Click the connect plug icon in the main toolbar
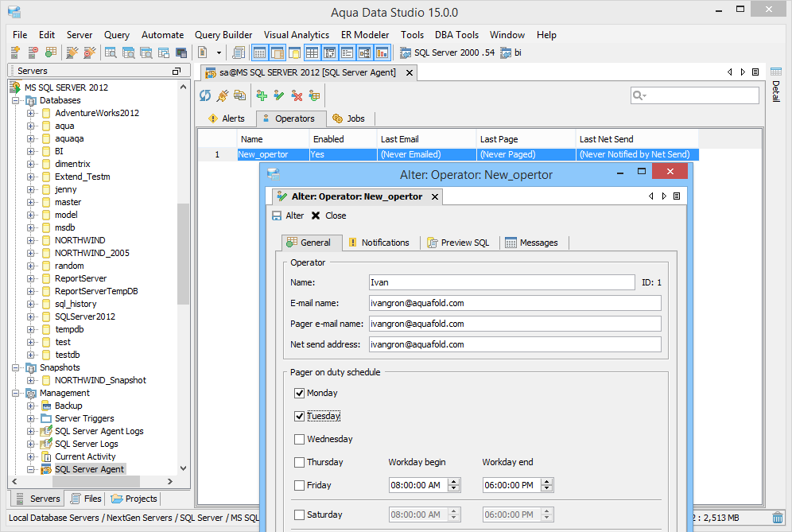This screenshot has height=532, width=792. (x=72, y=52)
